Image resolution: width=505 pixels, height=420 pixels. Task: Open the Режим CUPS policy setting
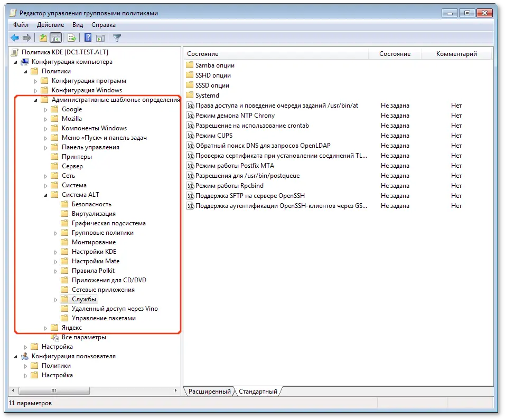(213, 136)
